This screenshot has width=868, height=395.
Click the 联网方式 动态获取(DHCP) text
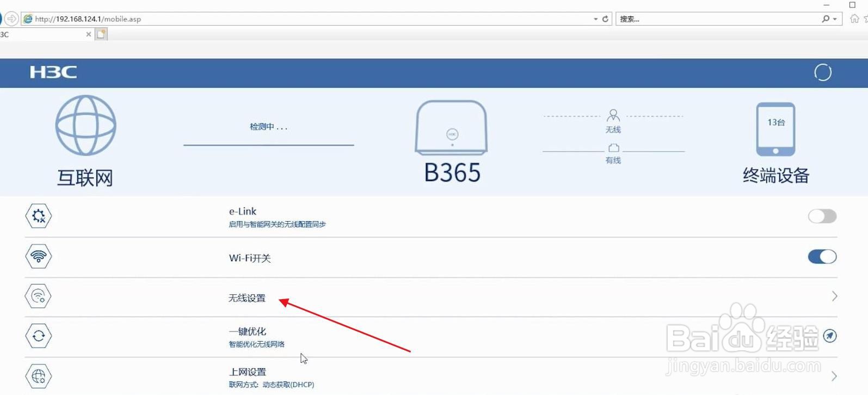[x=272, y=385]
